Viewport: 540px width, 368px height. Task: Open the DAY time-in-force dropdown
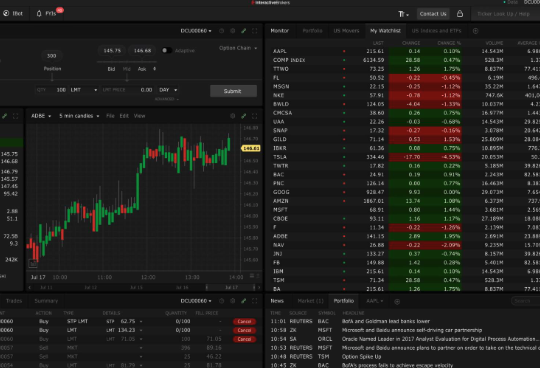pyautogui.click(x=168, y=90)
